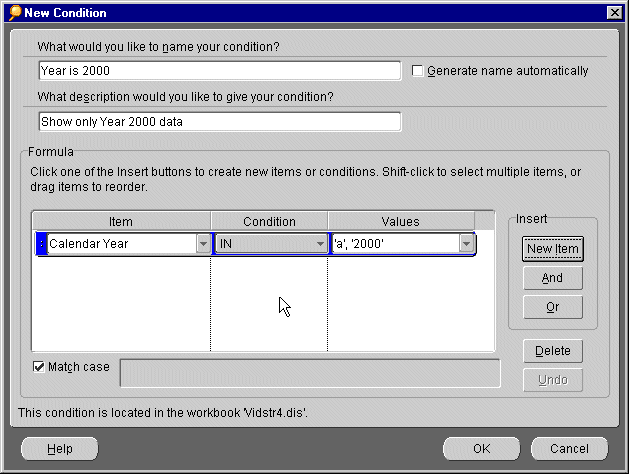Cancel the new condition
629x474 pixels.
point(569,449)
